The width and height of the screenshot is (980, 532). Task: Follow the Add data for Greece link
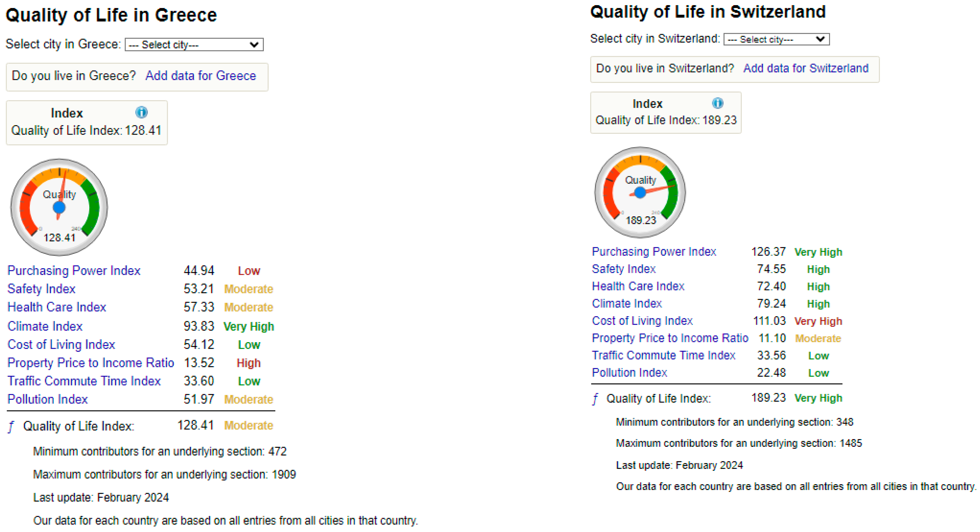(x=201, y=76)
